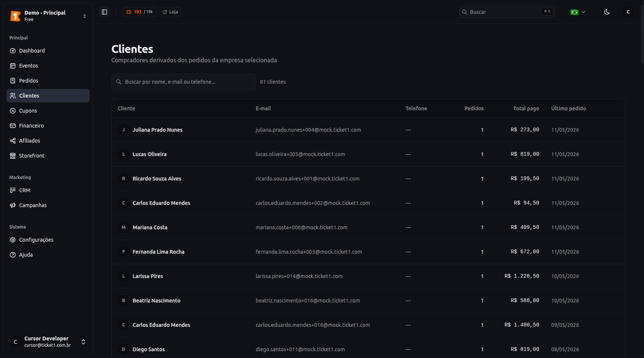Open the Eventos calendar icon
This screenshot has height=358, width=644.
point(13,66)
